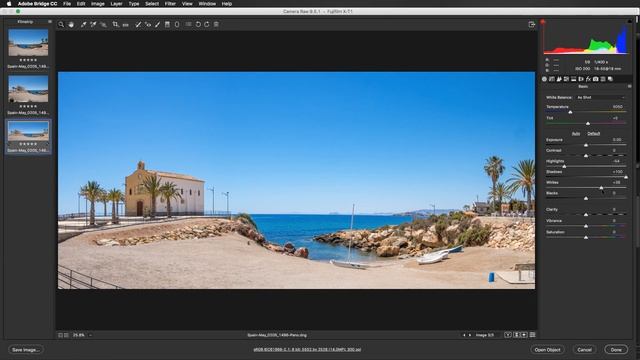This screenshot has width=640, height=360.
Task: Click the Default tone link
Action: (593, 133)
